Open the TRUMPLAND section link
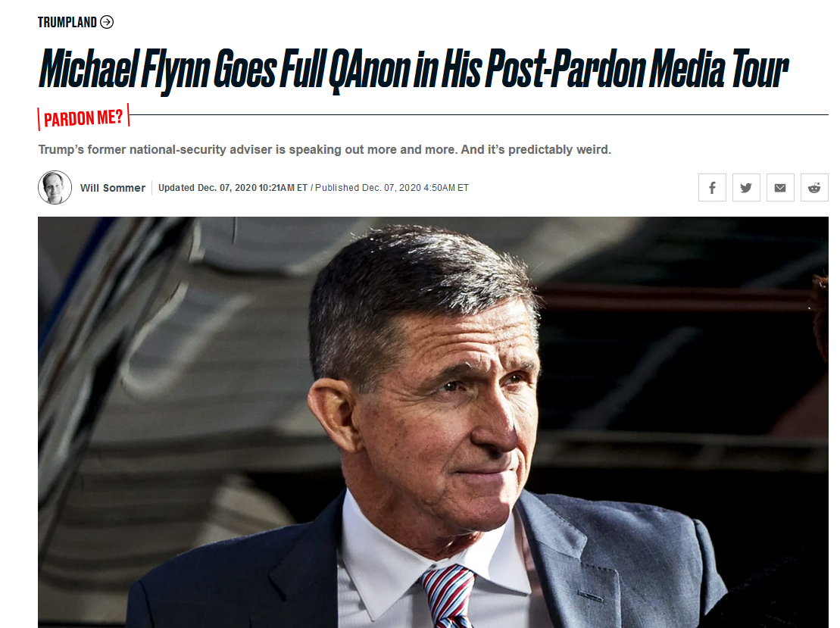 (67, 22)
